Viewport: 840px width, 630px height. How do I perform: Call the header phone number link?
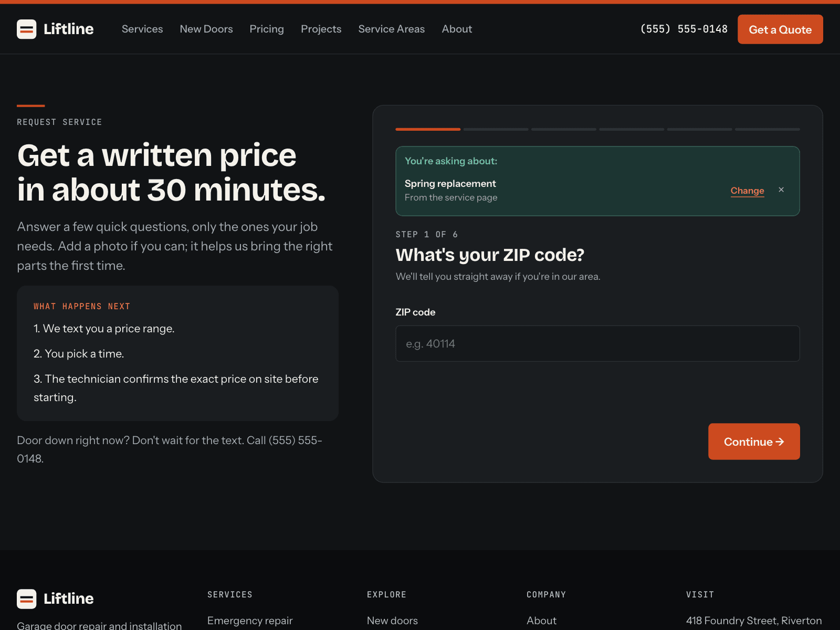684,29
